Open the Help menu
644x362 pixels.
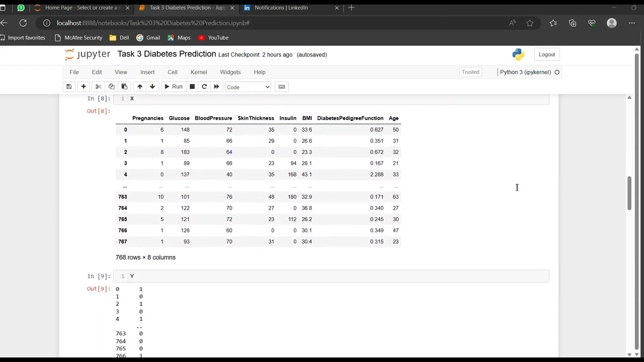click(x=260, y=72)
